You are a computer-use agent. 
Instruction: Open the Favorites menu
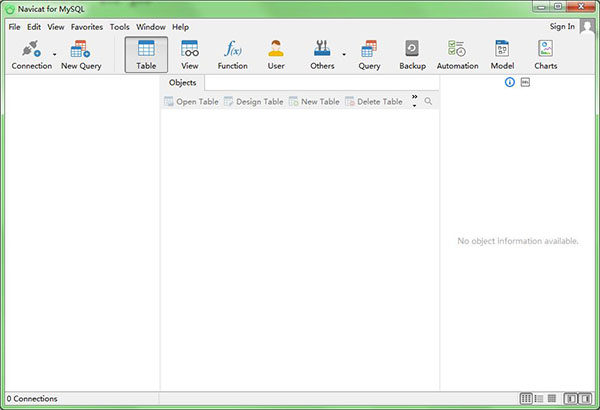pos(87,27)
